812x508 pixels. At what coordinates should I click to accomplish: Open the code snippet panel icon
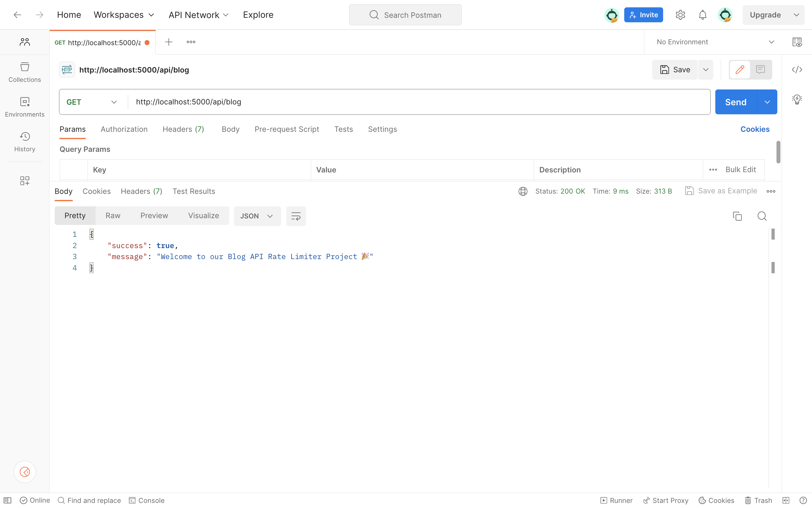click(797, 69)
